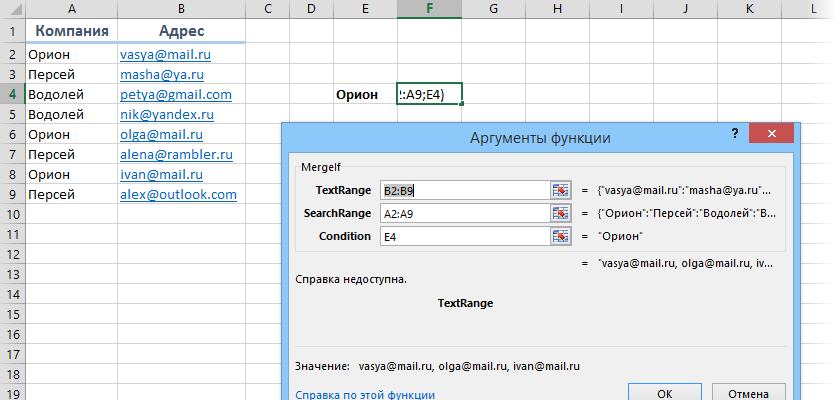Select column F header
Viewport: 836px width, 400px height.
[x=429, y=9]
